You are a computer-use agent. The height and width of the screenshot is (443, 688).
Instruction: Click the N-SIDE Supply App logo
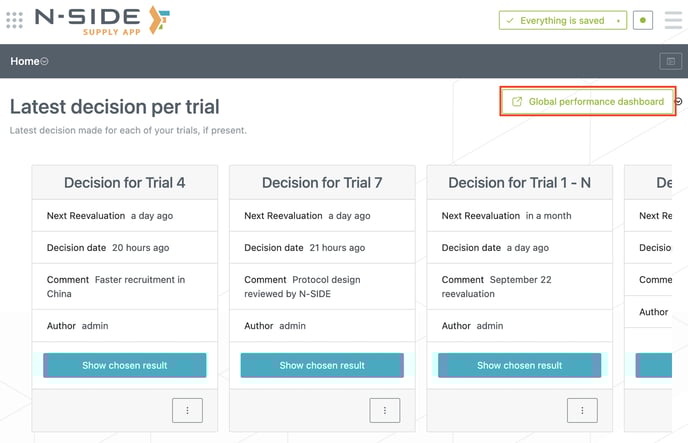pos(102,20)
